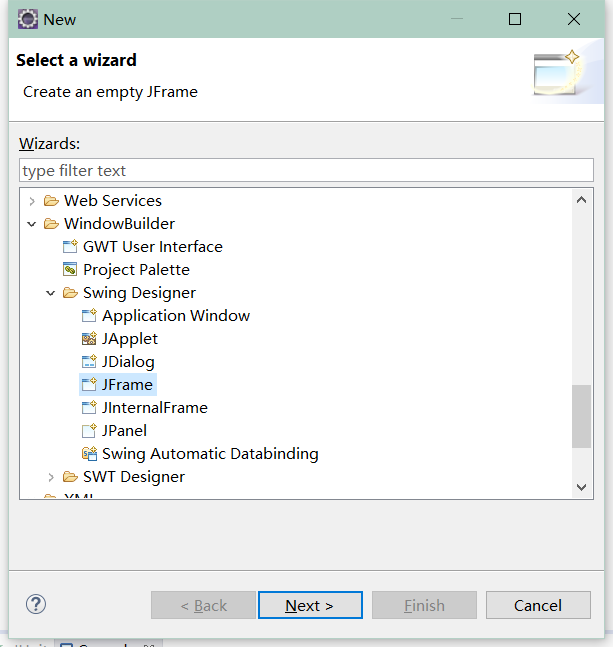Viewport: 613px width, 647px height.
Task: Expand the SWT Designer node
Action: 51,477
